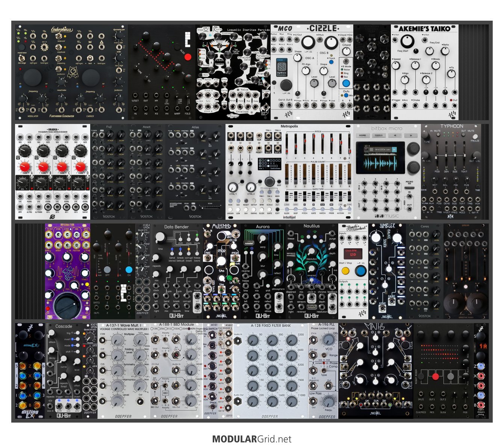The width and height of the screenshot is (504, 447).
Task: Click the blue Track button on Cizzle
Action: click(331, 62)
